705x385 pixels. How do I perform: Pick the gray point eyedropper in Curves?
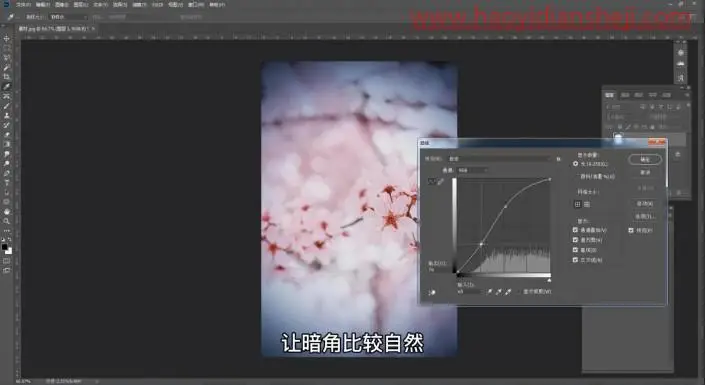pos(499,292)
